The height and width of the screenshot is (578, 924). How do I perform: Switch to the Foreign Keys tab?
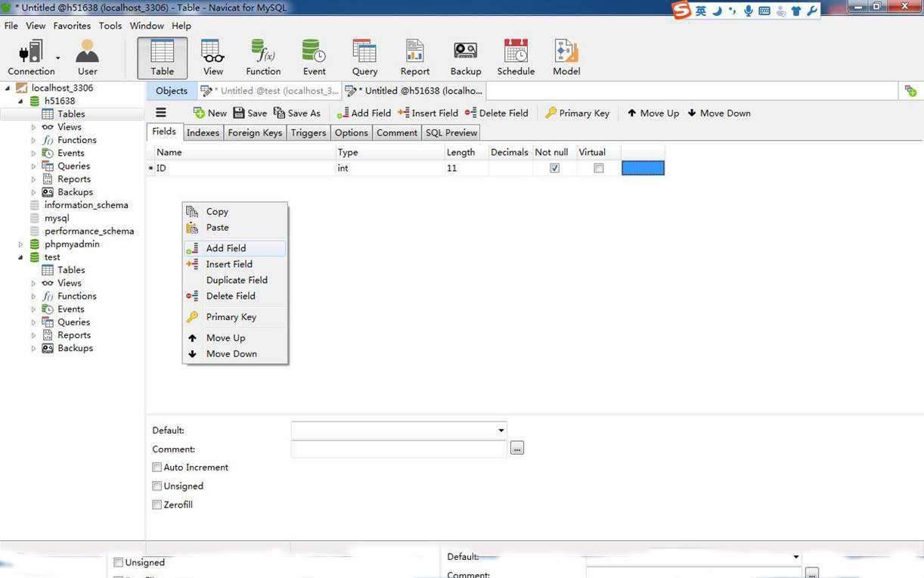coord(255,132)
